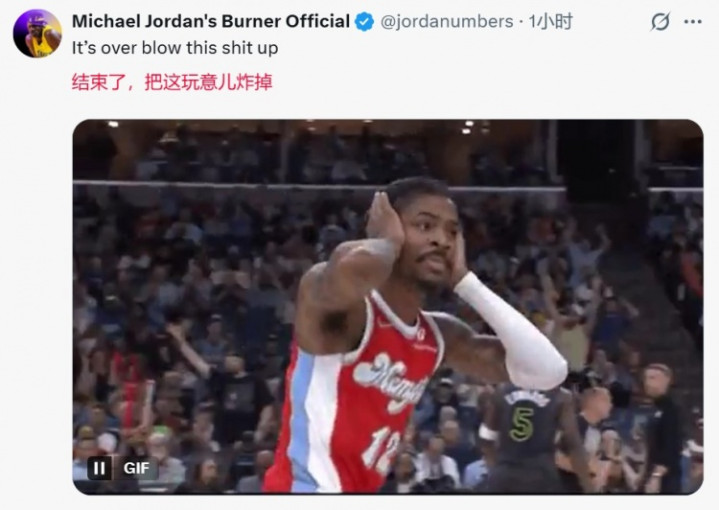Click the number 5 on the black jersey
Image resolution: width=719 pixels, height=510 pixels.
(x=522, y=424)
